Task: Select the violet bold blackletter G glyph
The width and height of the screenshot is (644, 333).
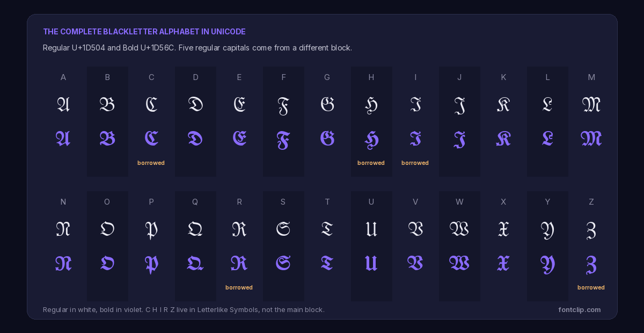Action: tap(327, 139)
